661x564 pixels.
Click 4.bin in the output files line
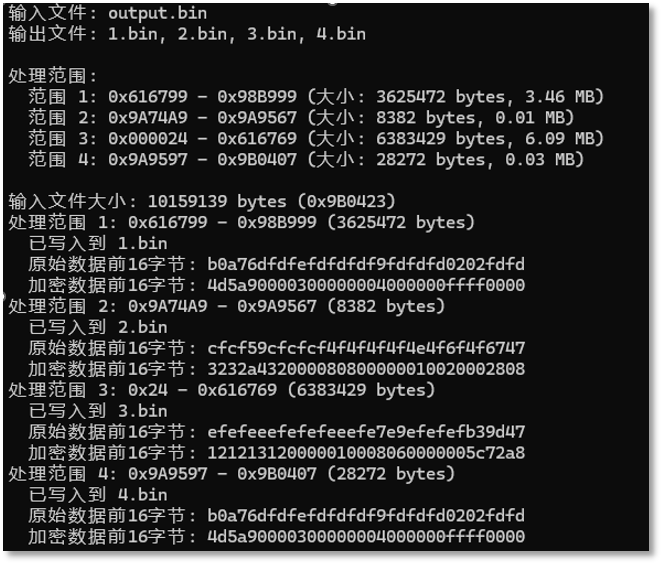336,34
